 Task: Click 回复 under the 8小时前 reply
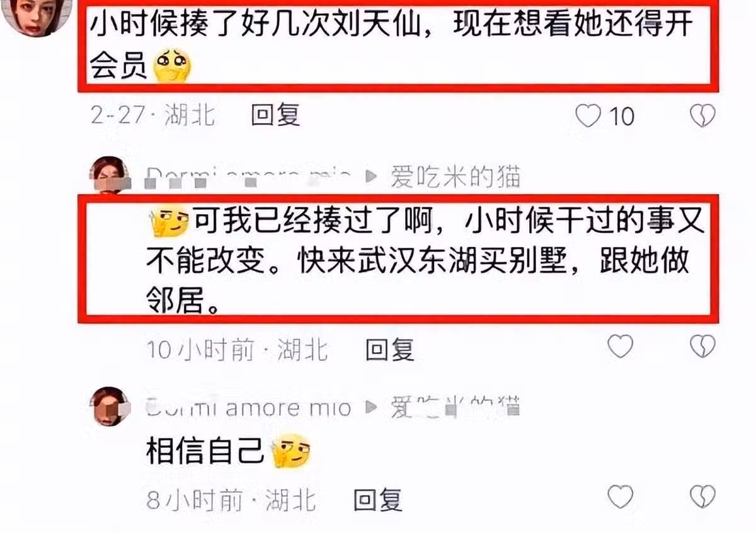tap(377, 500)
